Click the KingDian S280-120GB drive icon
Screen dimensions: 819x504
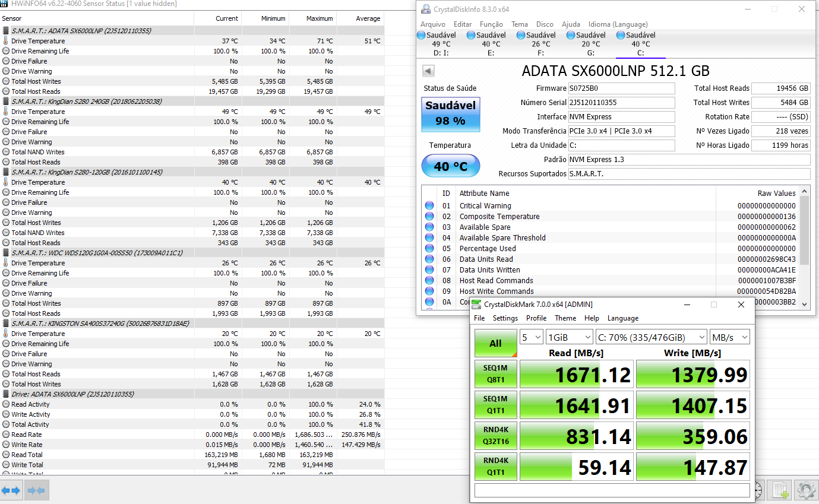pyautogui.click(x=6, y=172)
